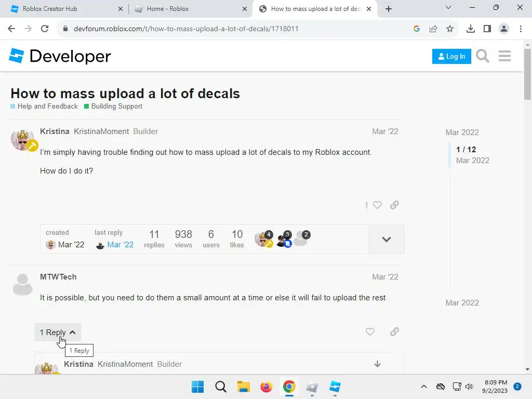
Task: Open Chrome three-dot menu
Action: pyautogui.click(x=521, y=29)
